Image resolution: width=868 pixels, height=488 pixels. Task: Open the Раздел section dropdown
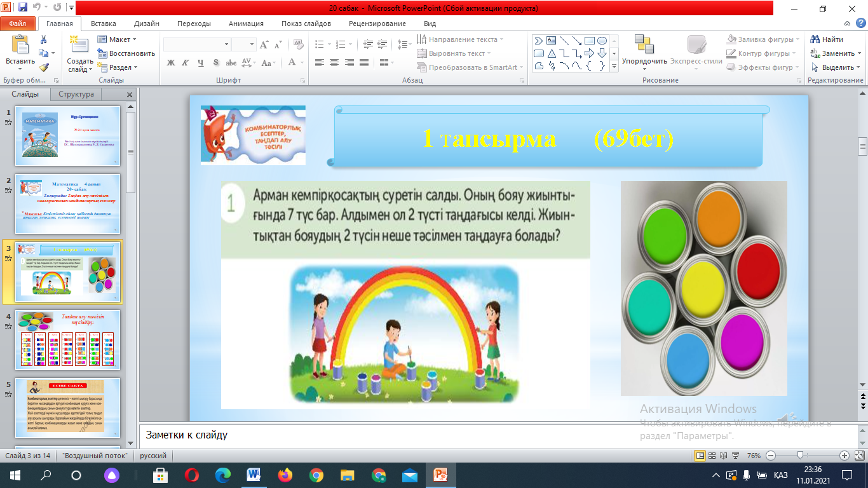118,67
